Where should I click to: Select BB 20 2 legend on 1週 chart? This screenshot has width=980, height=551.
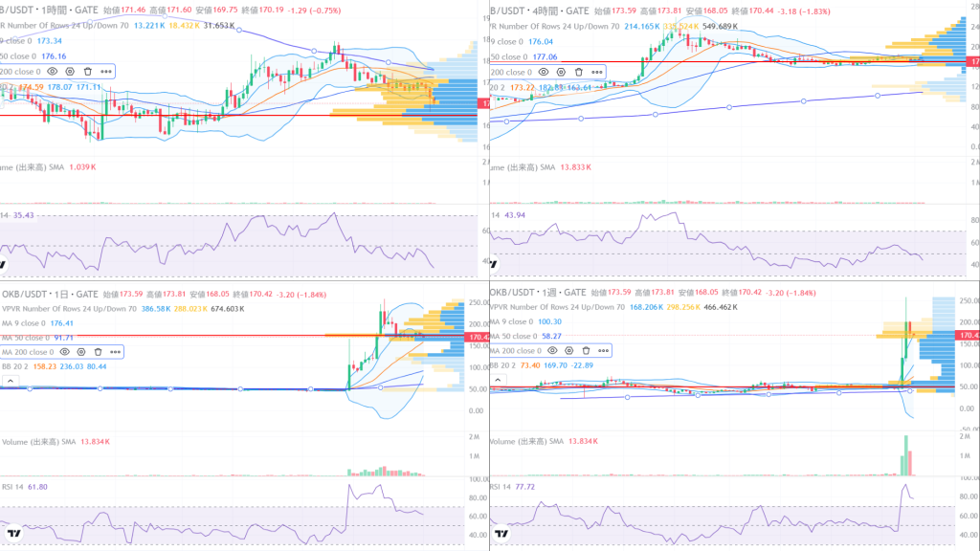coord(542,364)
